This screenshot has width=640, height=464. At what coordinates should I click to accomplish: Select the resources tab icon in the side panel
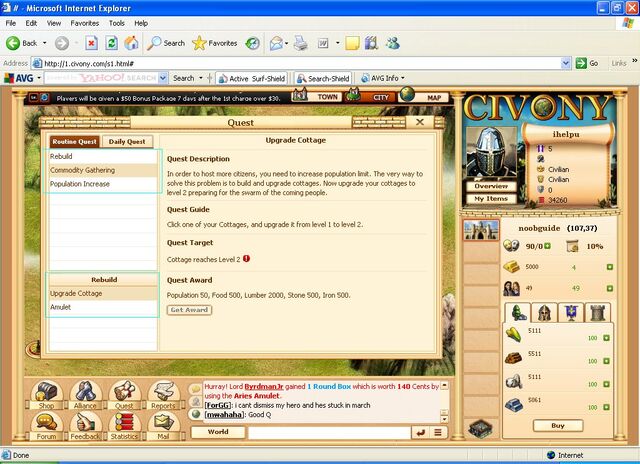click(x=518, y=313)
